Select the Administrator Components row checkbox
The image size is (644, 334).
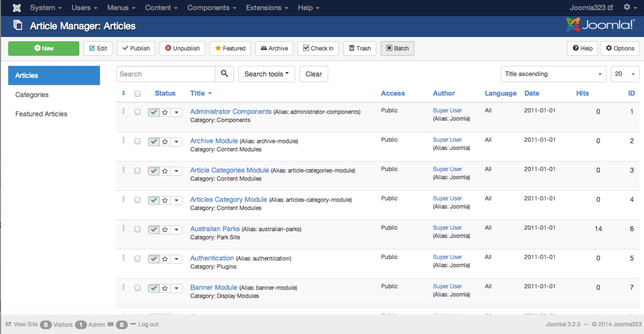[x=137, y=112]
